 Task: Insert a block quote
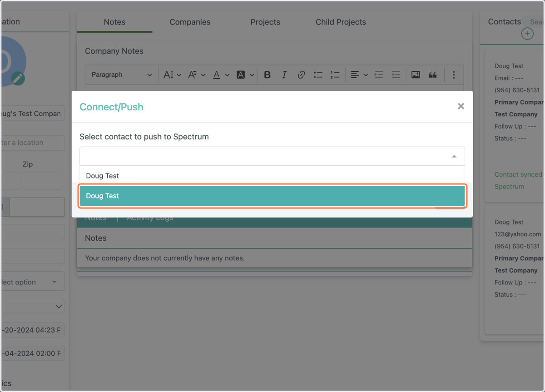[x=433, y=75]
